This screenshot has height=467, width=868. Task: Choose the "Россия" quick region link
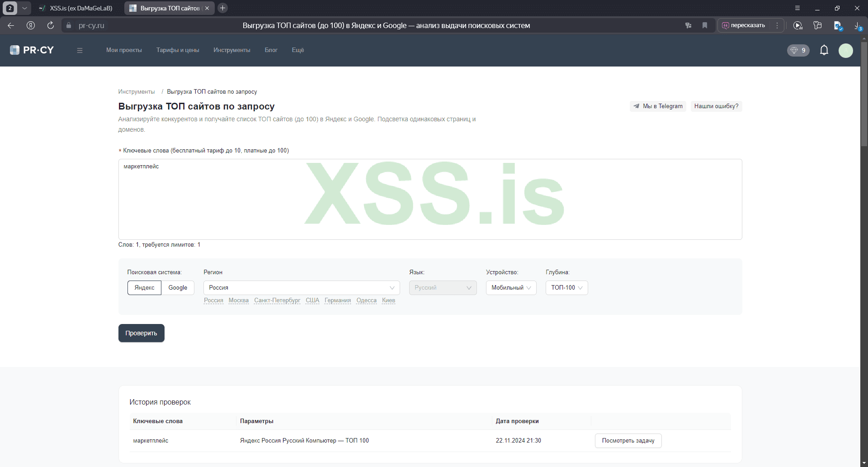point(213,300)
